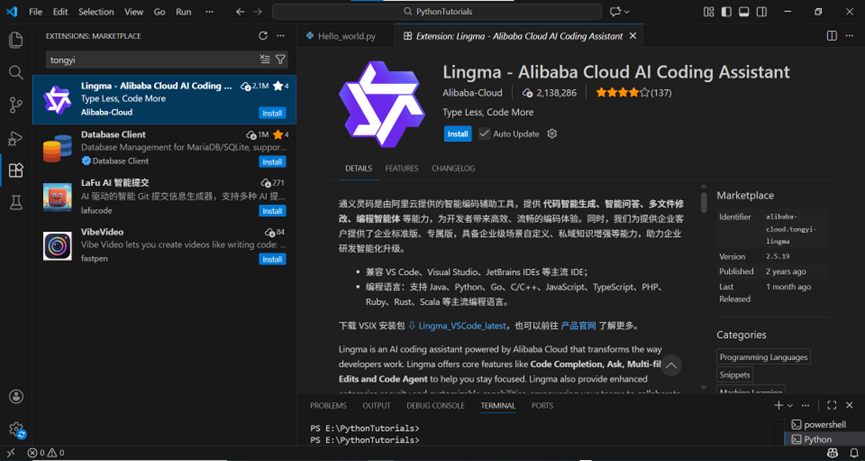Click the PythonTutorials command center search

point(437,12)
